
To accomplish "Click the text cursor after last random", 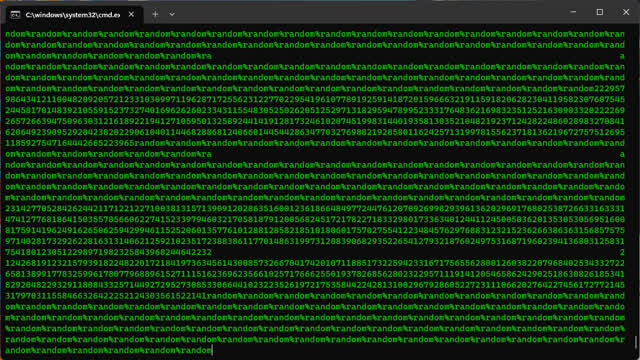I will pos(213,350).
